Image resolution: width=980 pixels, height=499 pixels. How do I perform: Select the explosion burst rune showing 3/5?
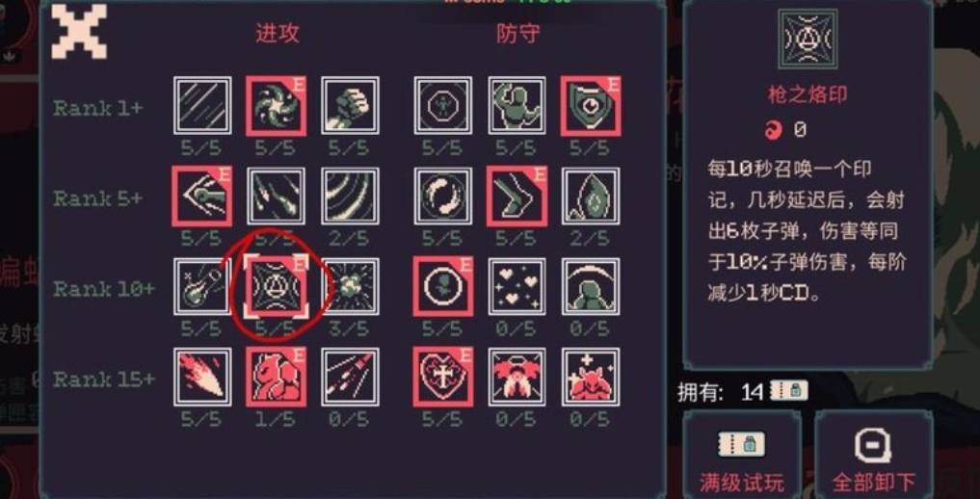(350, 286)
